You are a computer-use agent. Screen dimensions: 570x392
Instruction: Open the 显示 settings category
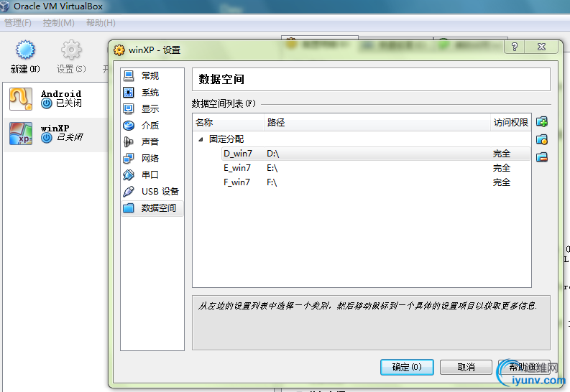[x=152, y=108]
